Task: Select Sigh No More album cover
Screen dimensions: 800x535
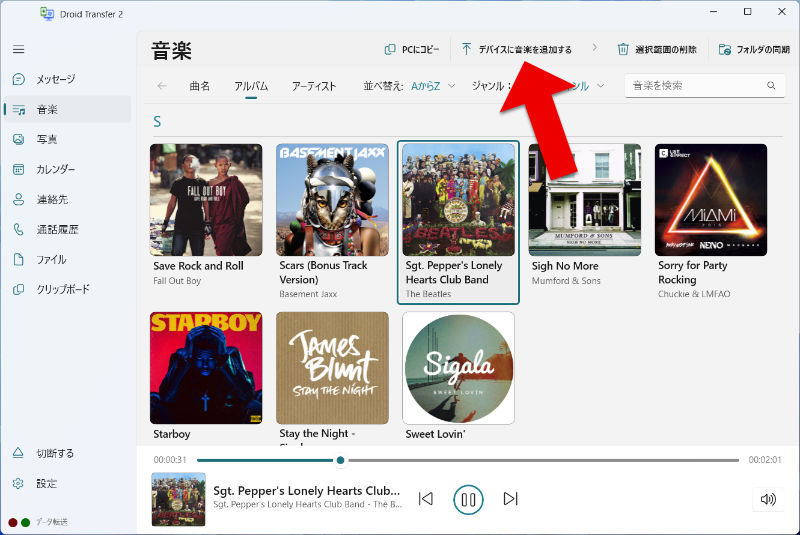Action: point(585,200)
